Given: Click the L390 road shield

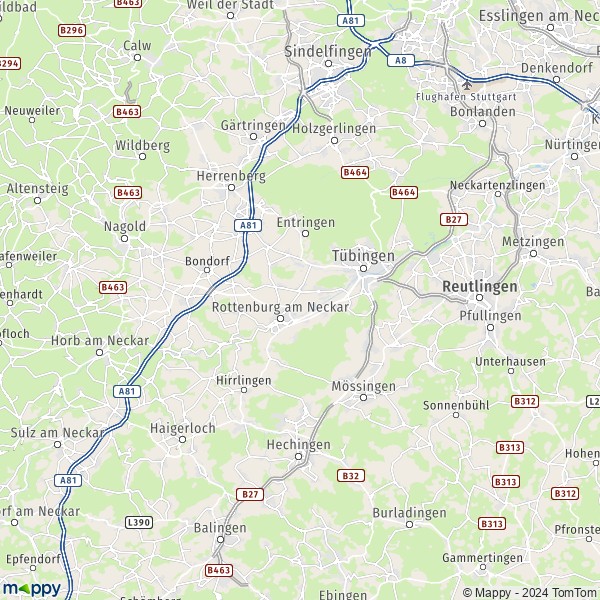Looking at the screenshot, I should pos(139,522).
